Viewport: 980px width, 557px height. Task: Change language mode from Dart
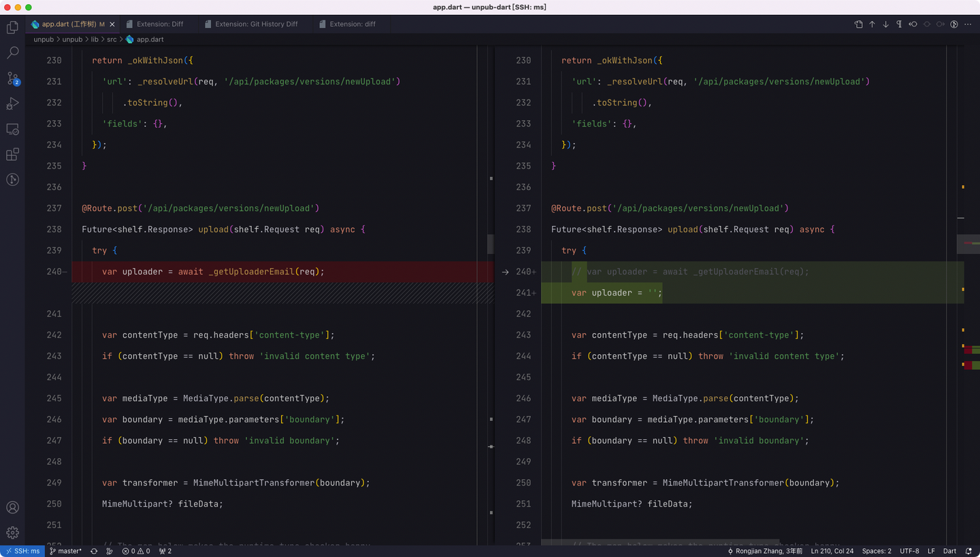point(949,551)
